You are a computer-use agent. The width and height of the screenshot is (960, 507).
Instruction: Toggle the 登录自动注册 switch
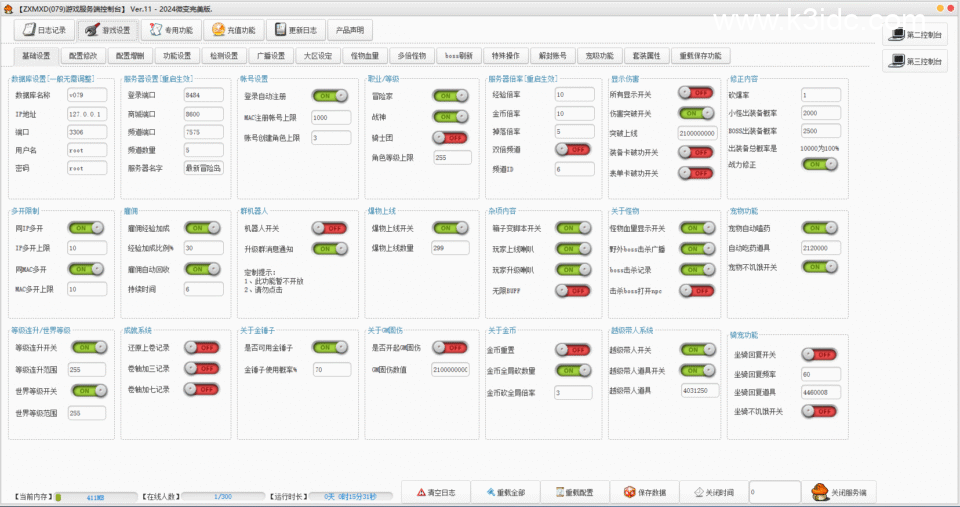pos(330,96)
